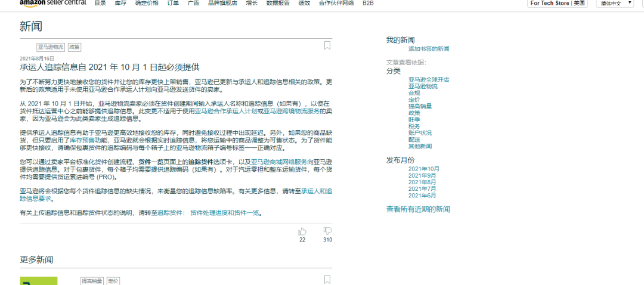Image resolution: width=644 pixels, height=285 pixels.
Task: Filter news by 2021年6月
Action: 422,195
